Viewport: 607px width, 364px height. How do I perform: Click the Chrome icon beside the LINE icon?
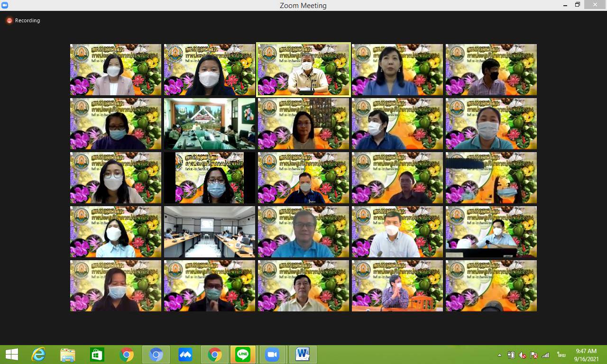[214, 355]
